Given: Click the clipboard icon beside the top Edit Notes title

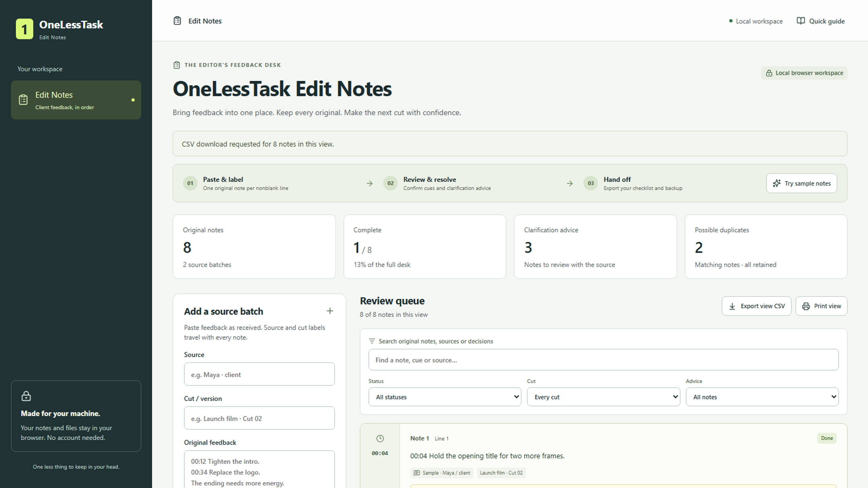Looking at the screenshot, I should [x=177, y=21].
